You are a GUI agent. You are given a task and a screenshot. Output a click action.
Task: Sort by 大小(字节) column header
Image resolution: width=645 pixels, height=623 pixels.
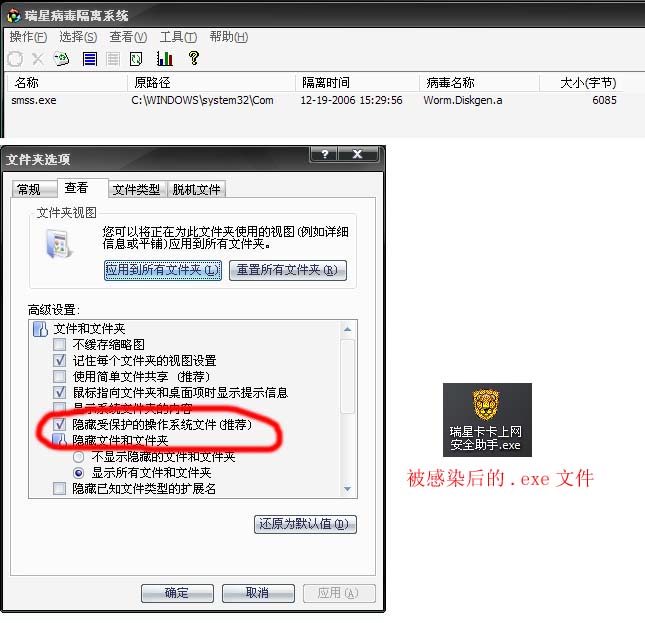[581, 83]
